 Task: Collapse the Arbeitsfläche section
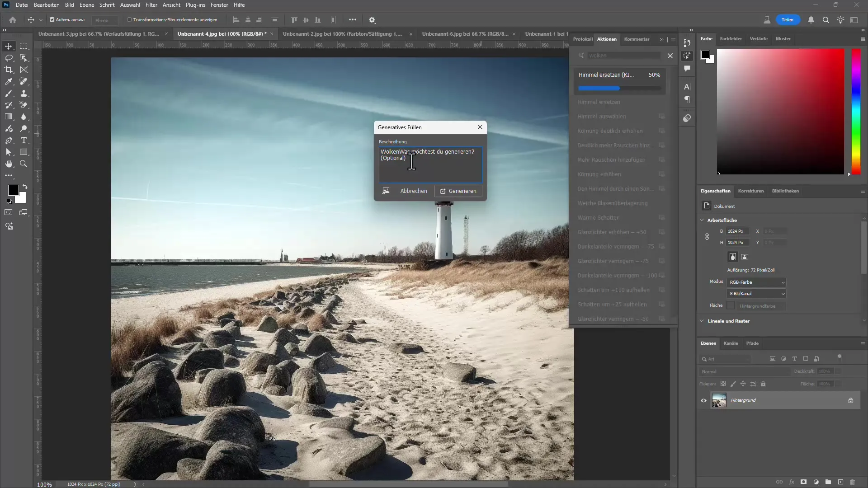(702, 220)
